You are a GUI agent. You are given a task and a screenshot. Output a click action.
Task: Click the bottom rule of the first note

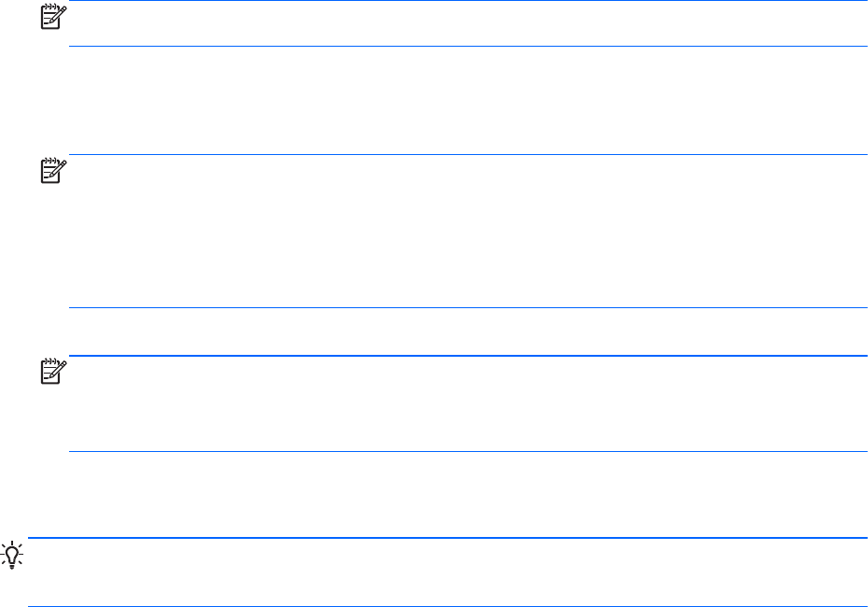coord(467,46)
